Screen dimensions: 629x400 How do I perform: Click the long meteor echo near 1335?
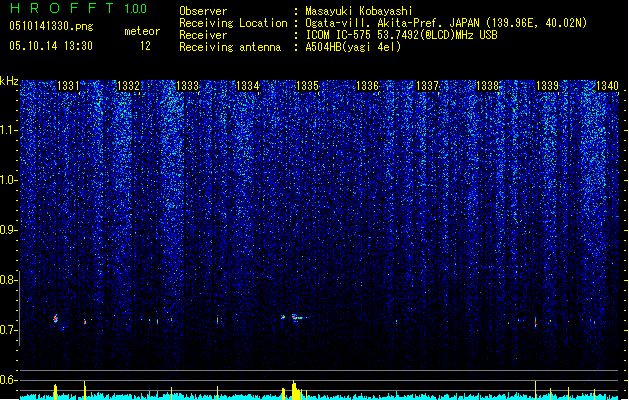[x=299, y=317]
